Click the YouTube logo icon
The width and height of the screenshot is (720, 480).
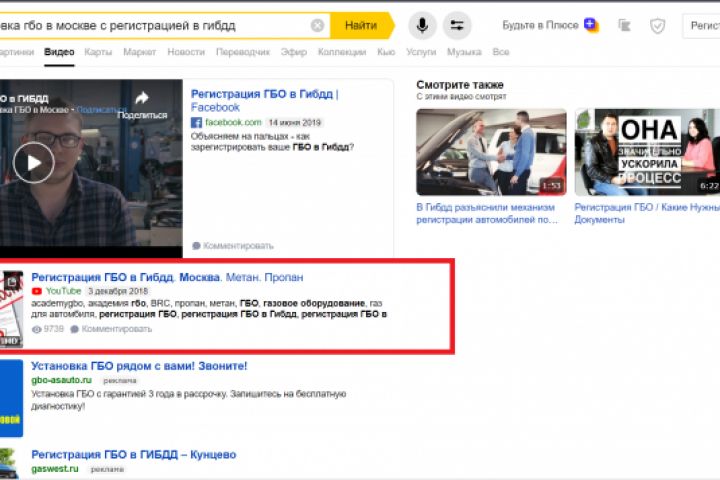click(x=37, y=291)
